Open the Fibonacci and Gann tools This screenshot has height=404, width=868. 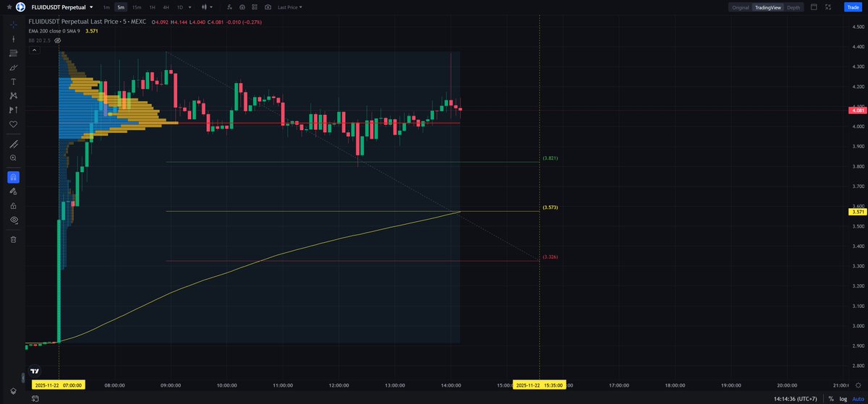click(13, 53)
